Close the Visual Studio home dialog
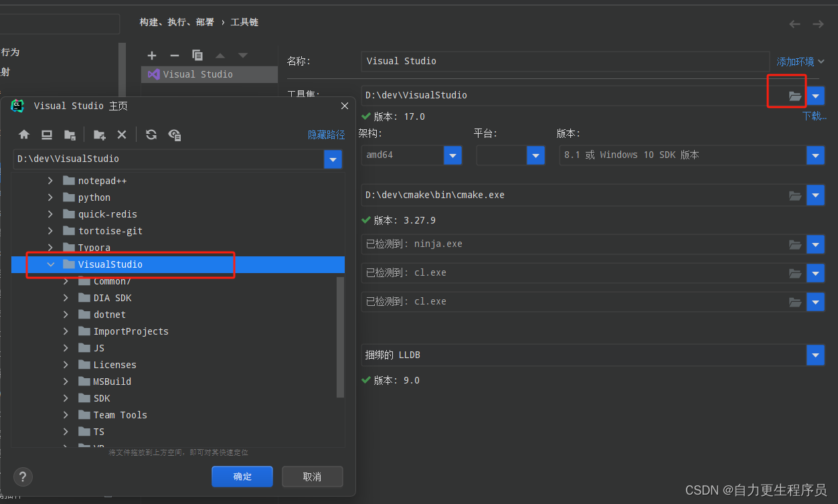Screen dimensions: 838x504 pos(345,106)
